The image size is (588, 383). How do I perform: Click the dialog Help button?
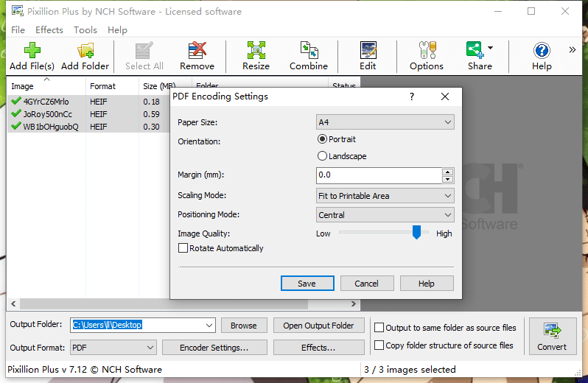(427, 284)
